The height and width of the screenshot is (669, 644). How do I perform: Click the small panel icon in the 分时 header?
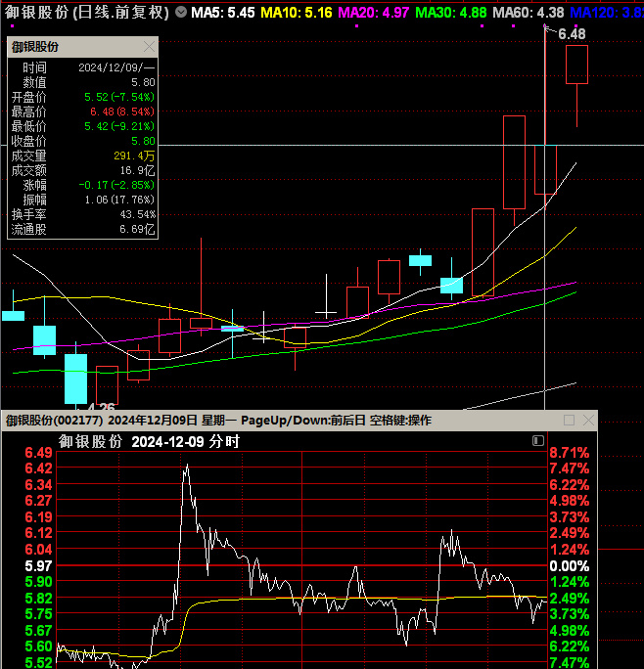[538, 442]
